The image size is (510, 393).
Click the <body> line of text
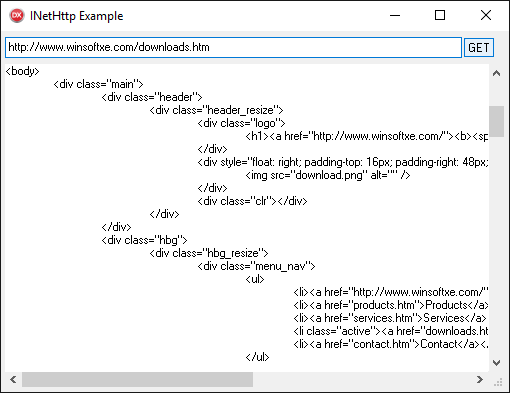(23, 71)
